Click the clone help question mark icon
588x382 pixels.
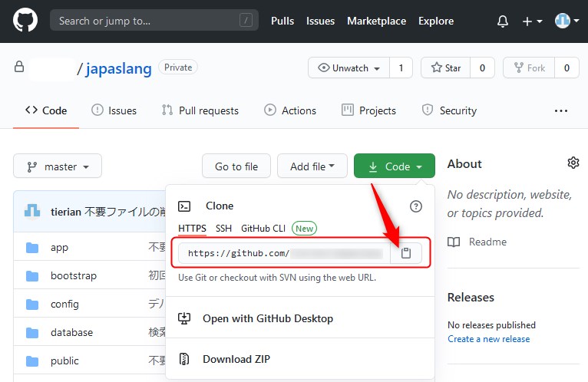pos(415,206)
